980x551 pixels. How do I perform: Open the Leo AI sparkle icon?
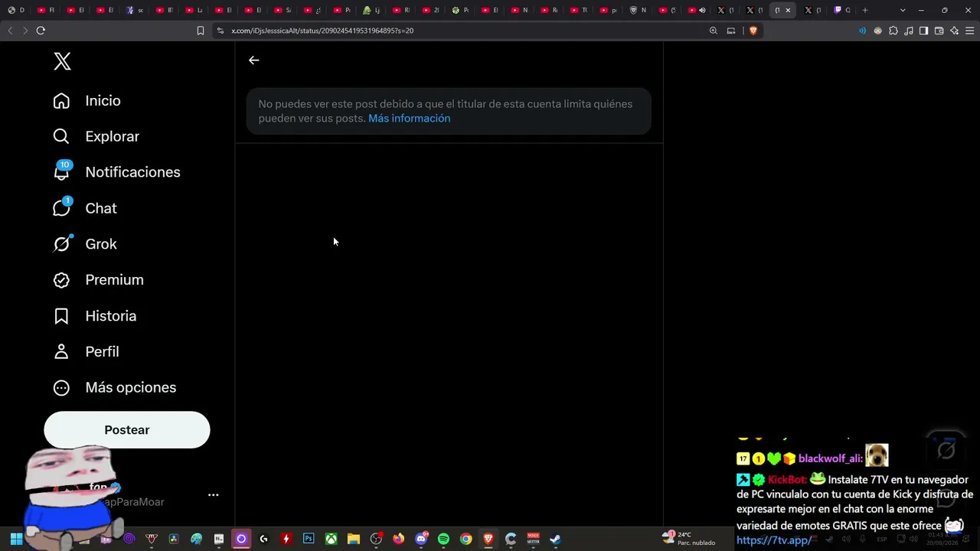[955, 31]
